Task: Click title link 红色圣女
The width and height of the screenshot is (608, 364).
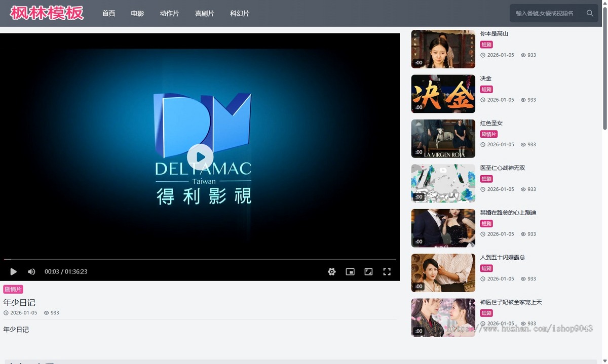Action: [x=491, y=123]
